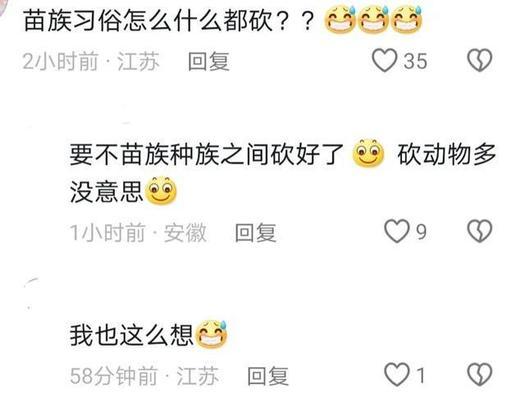Like the comment with 35 likes

tap(384, 61)
